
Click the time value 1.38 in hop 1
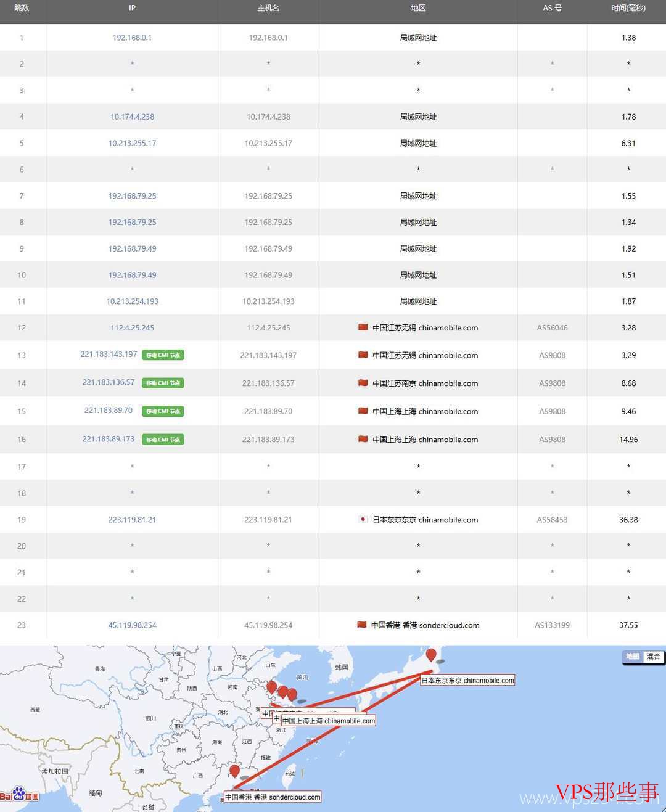[628, 38]
